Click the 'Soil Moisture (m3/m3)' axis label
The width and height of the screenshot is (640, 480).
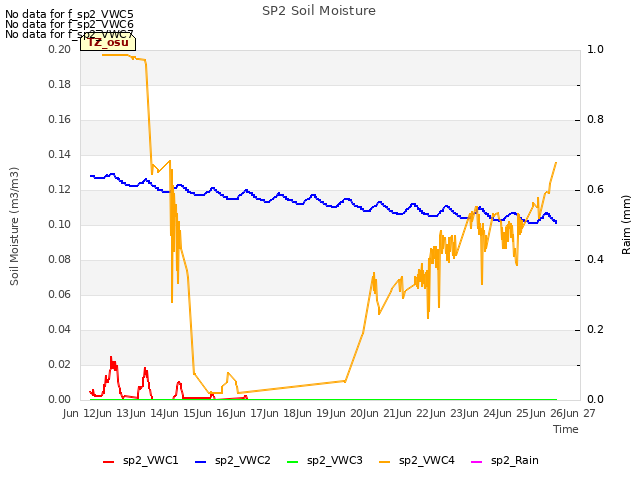click(14, 226)
